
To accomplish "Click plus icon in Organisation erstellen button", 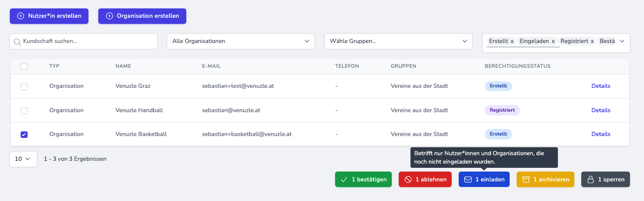I will tap(110, 16).
